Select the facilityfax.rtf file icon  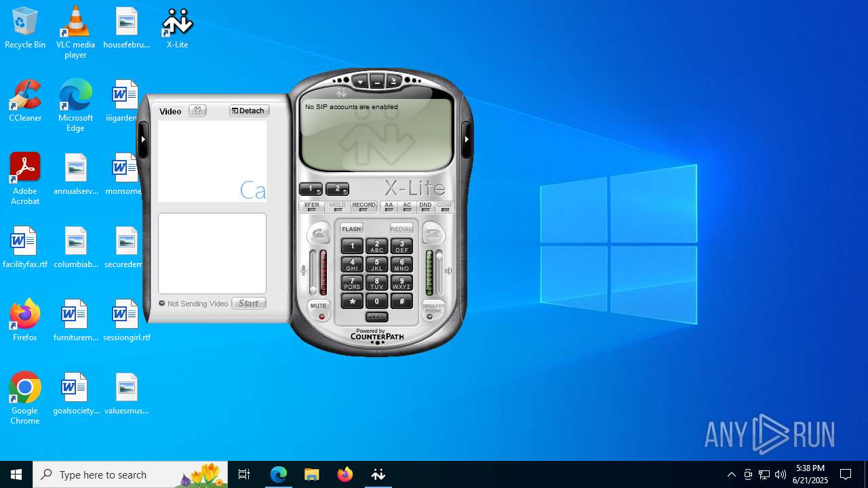[x=25, y=248]
